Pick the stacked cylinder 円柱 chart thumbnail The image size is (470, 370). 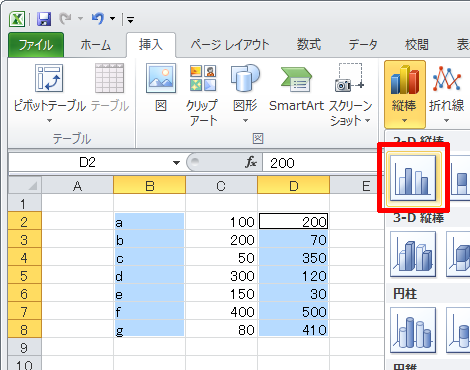[459, 330]
